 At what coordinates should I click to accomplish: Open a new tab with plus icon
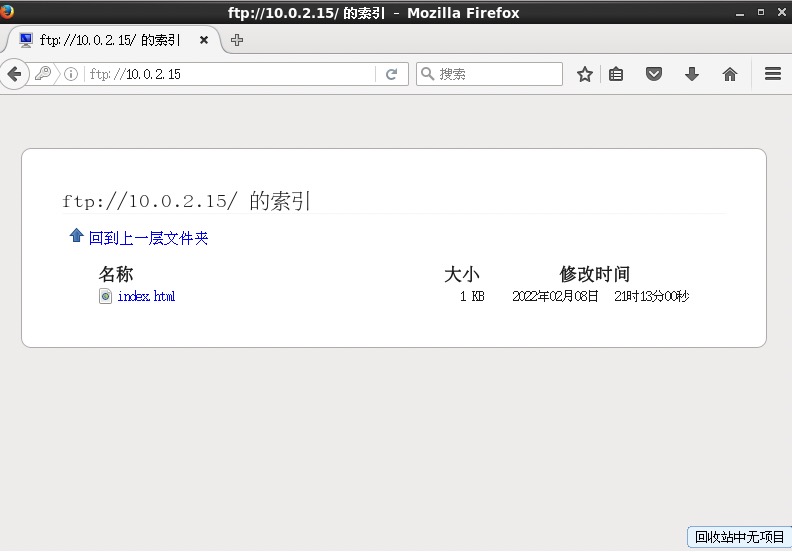pyautogui.click(x=236, y=40)
